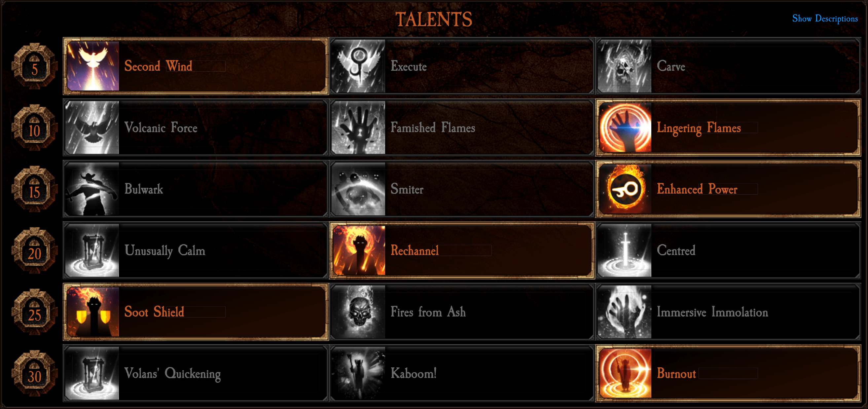Click the Lingering Flames glowing hand icon

point(626,128)
